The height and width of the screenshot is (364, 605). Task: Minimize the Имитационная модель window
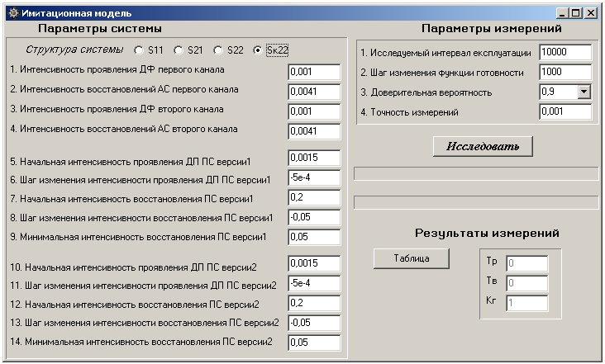click(562, 13)
